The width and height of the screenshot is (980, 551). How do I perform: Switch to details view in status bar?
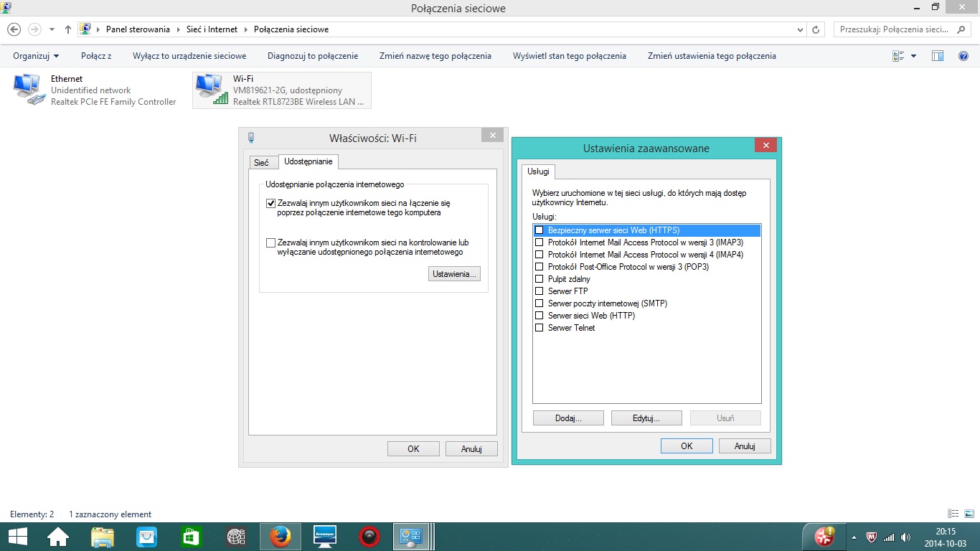point(953,514)
